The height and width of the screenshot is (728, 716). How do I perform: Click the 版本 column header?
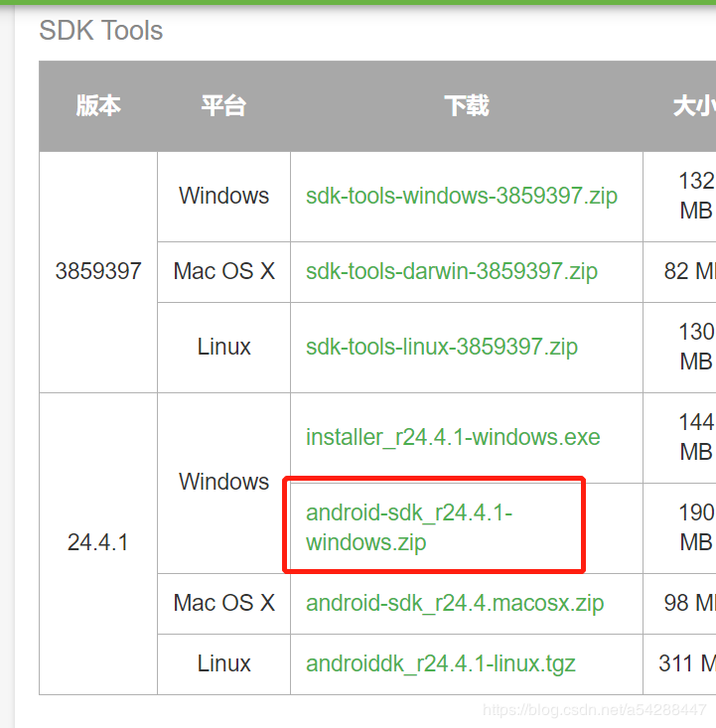click(98, 106)
